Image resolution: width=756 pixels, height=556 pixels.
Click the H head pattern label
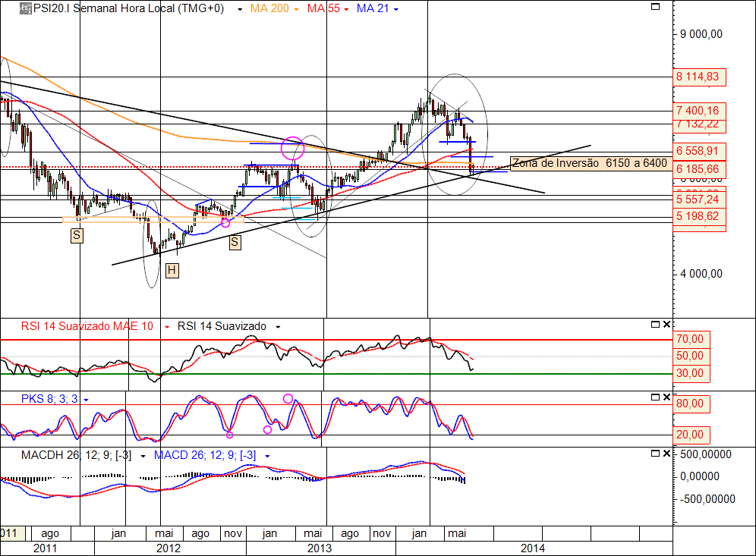172,270
